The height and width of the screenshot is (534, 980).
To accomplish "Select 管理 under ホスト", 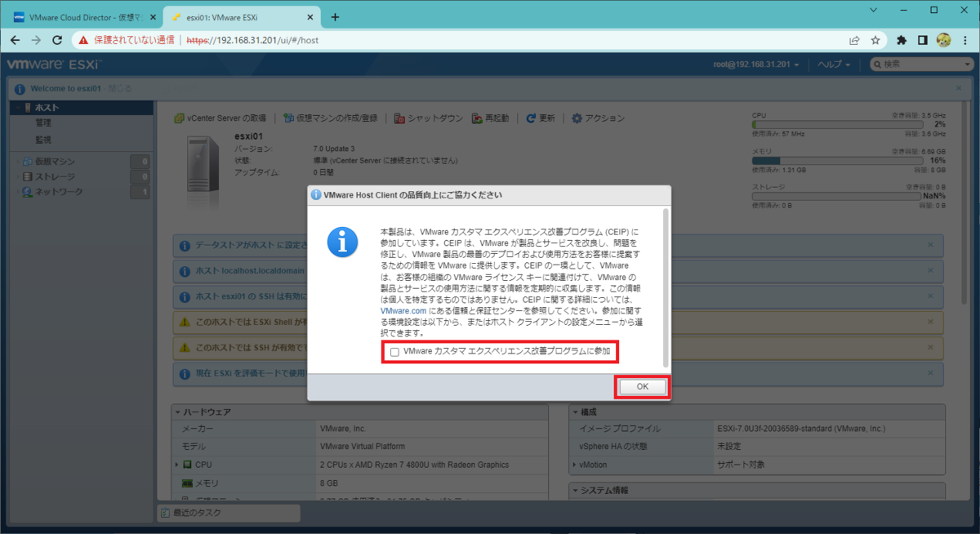I will (x=43, y=123).
